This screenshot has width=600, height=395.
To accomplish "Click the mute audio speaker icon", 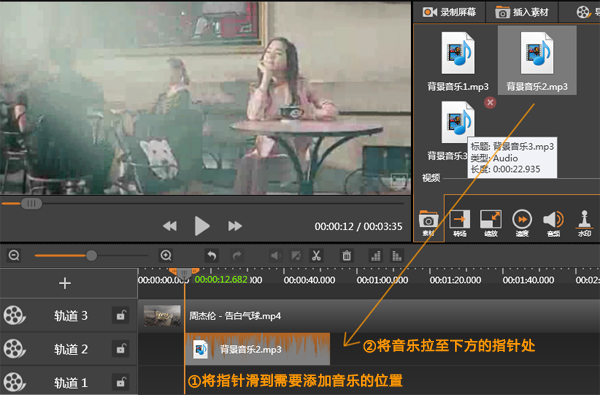I will coord(276,255).
